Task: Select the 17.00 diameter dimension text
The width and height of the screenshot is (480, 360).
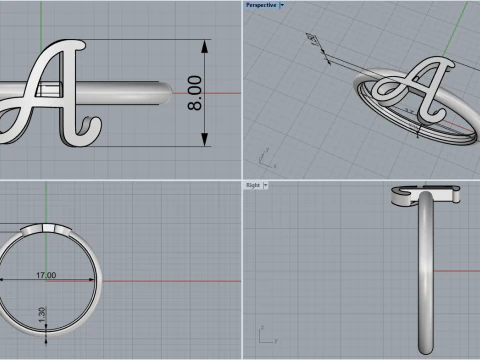Action: point(46,275)
